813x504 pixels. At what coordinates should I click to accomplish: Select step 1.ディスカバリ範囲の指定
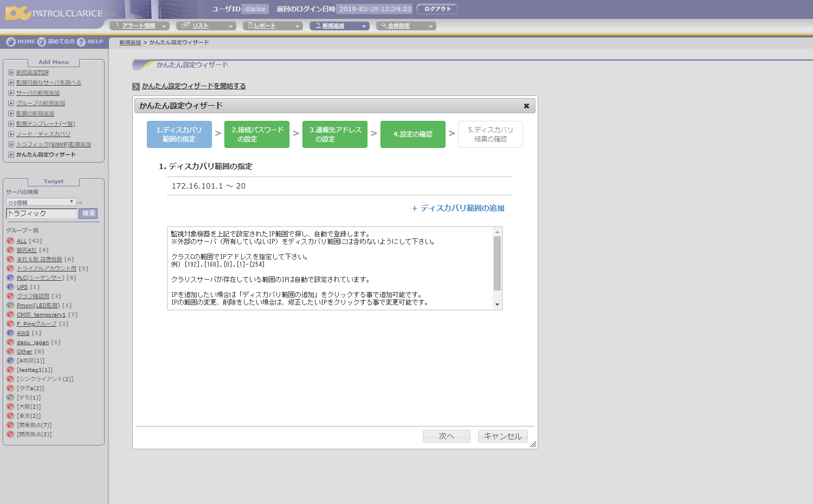pyautogui.click(x=179, y=134)
